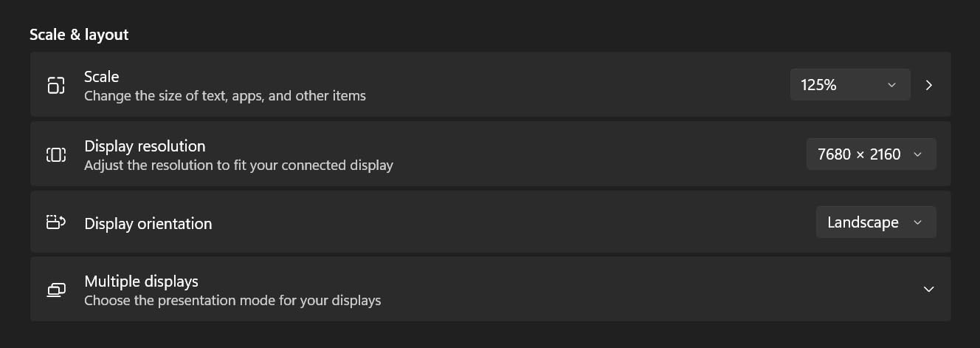Open the 125% scale dropdown

click(x=849, y=85)
